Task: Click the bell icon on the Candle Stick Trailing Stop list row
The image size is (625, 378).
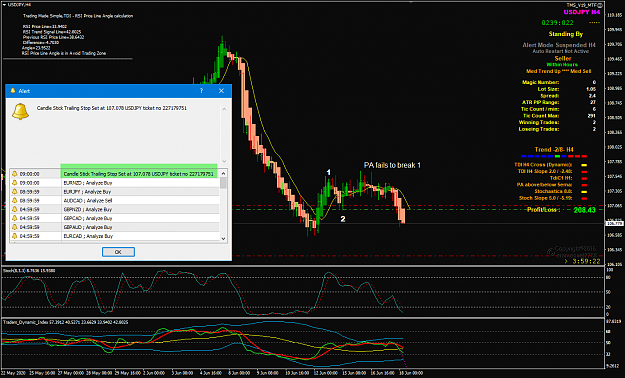Action: [x=15, y=174]
